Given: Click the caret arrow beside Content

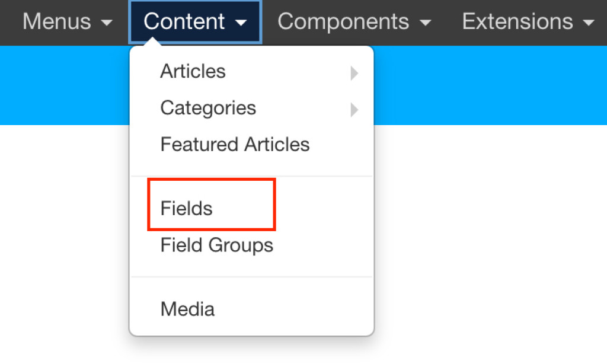Looking at the screenshot, I should [241, 23].
